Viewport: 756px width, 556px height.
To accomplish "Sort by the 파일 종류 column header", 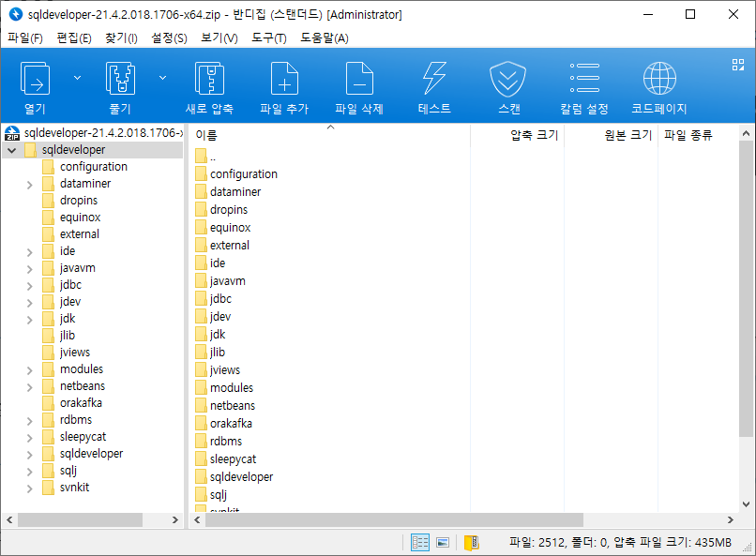I will [698, 135].
